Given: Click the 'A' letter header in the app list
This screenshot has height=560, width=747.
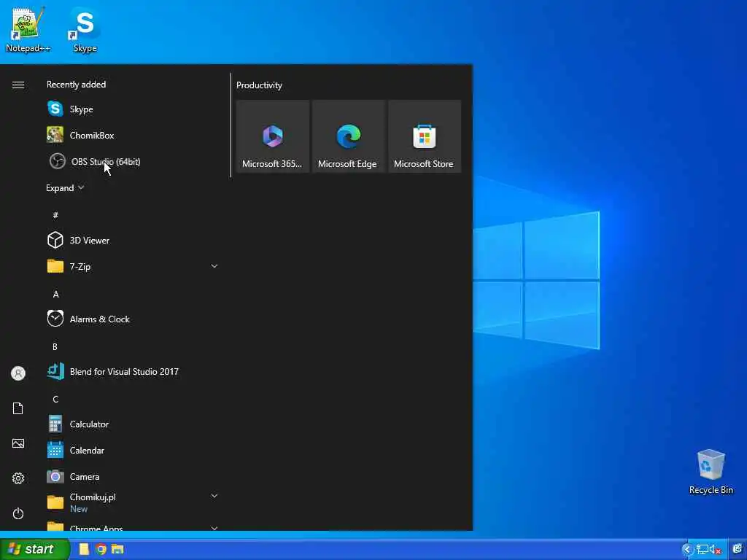Looking at the screenshot, I should pos(55,295).
